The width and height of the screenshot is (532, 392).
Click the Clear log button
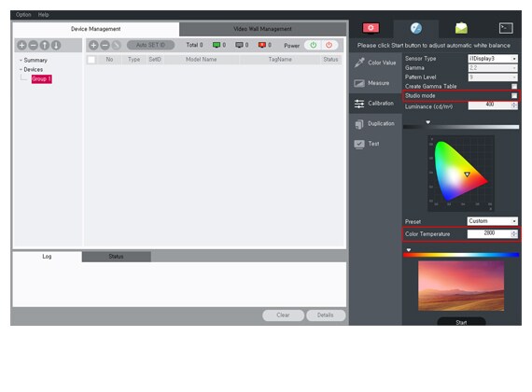pyautogui.click(x=284, y=315)
